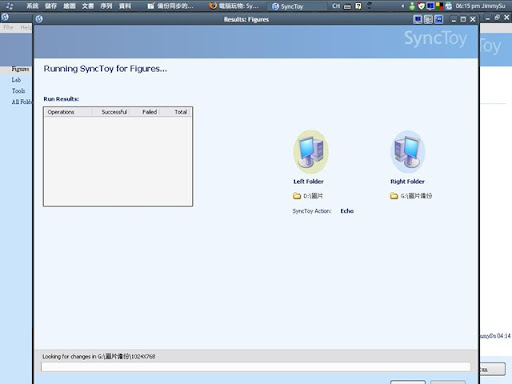The image size is (512, 384).
Task: Minimize the background SyncToy window
Action: [487, 17]
